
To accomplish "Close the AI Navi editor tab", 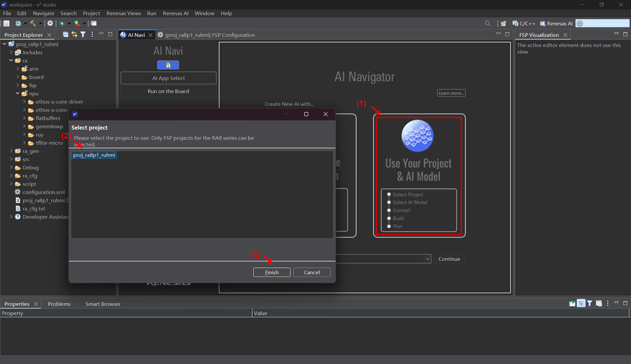I will coord(151,35).
